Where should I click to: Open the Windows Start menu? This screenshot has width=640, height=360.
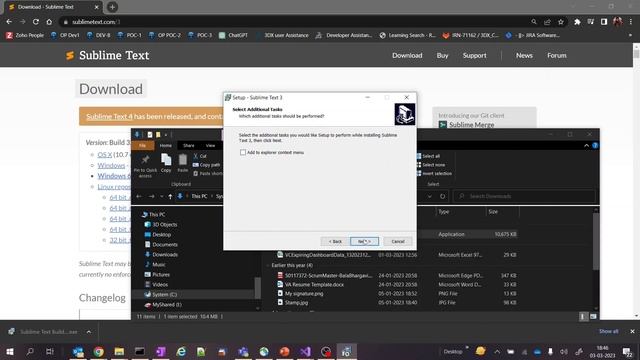(x=9, y=351)
